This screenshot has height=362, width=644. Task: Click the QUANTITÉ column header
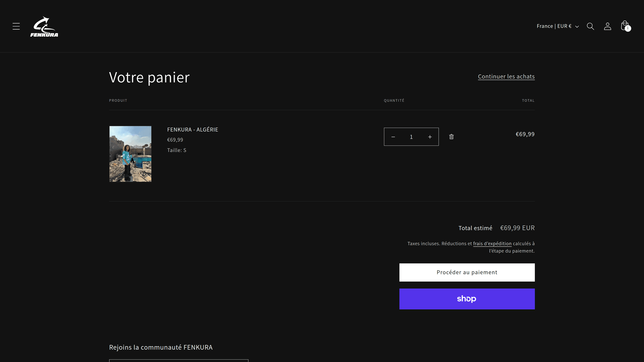394,100
